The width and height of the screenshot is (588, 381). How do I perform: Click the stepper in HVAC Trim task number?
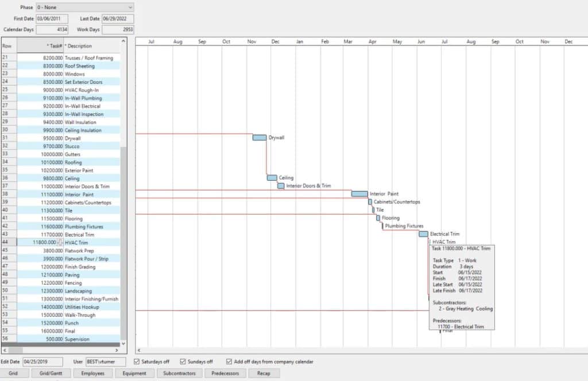coord(60,243)
